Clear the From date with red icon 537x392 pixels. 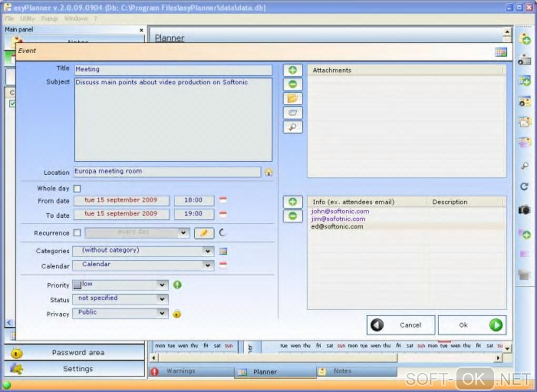[x=223, y=199]
